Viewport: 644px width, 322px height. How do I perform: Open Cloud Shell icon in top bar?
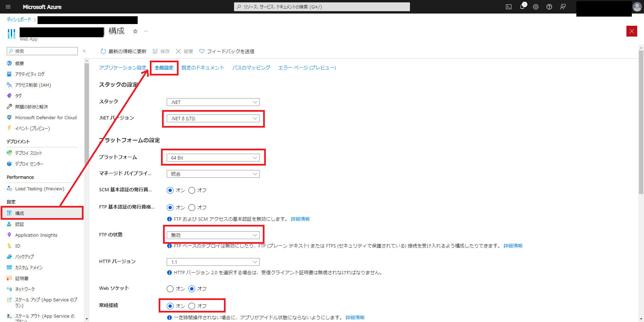pos(509,7)
